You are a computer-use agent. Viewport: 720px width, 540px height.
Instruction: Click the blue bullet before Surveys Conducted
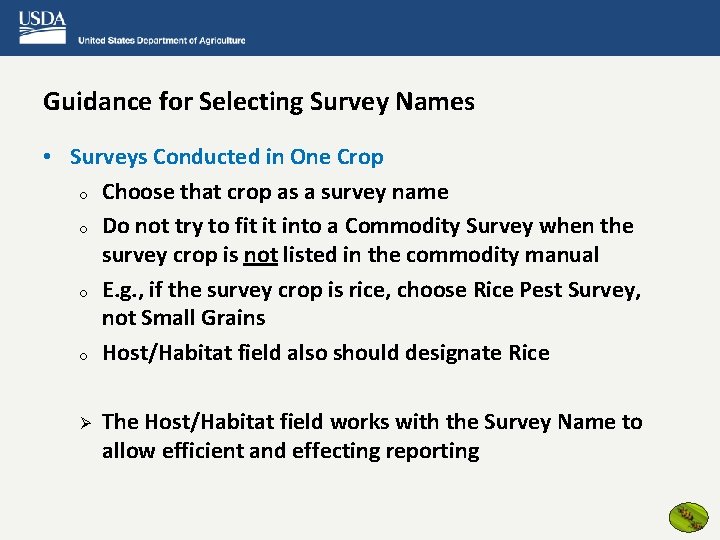[47, 157]
